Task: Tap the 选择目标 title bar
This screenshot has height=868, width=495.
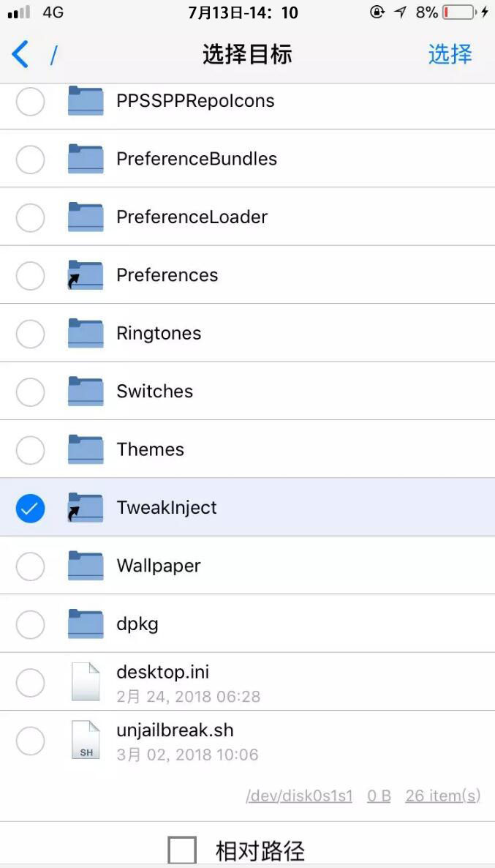Action: (x=247, y=54)
